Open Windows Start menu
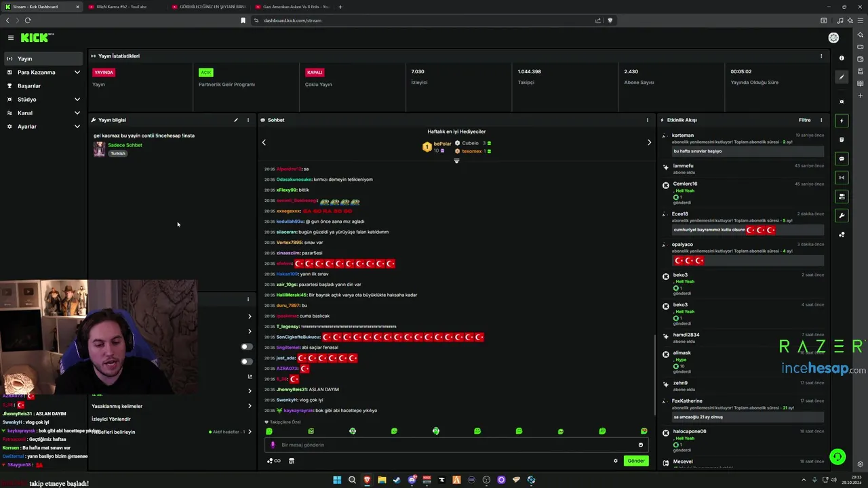 pyautogui.click(x=337, y=480)
